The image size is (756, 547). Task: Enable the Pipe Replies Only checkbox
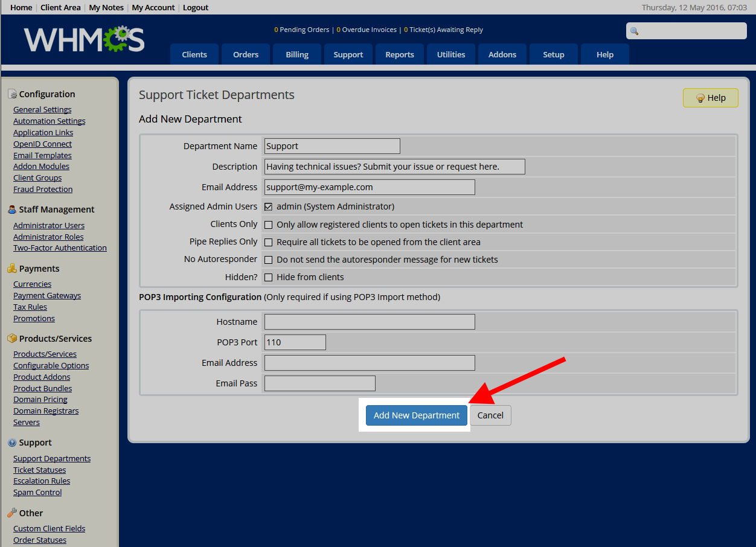click(x=269, y=242)
